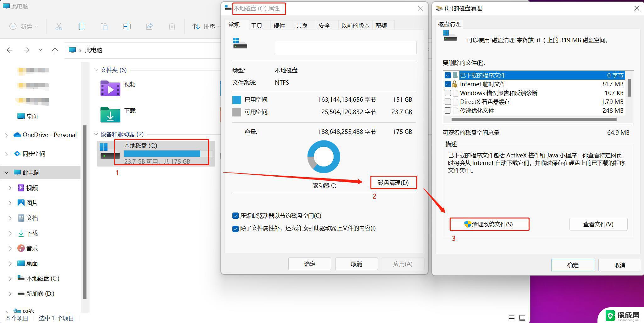The image size is (644, 323).
Task: Click the OneDrive cloud icon in sidebar
Action: (17, 135)
